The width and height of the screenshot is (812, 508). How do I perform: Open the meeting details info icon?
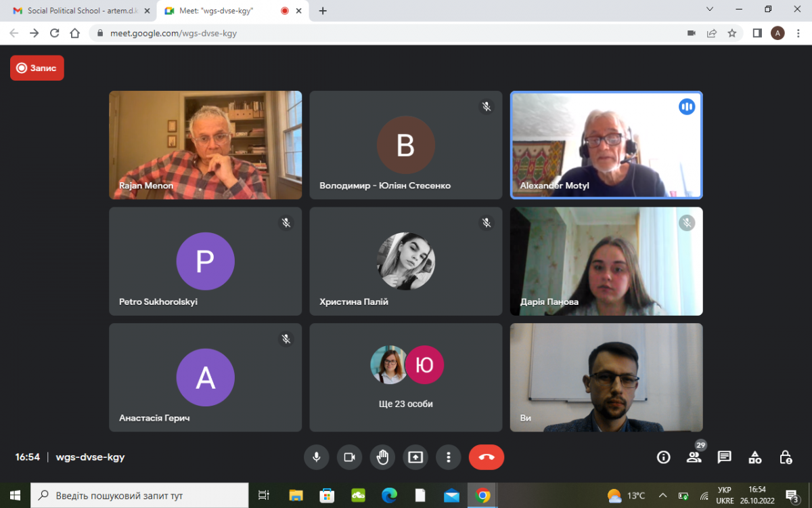pyautogui.click(x=663, y=457)
